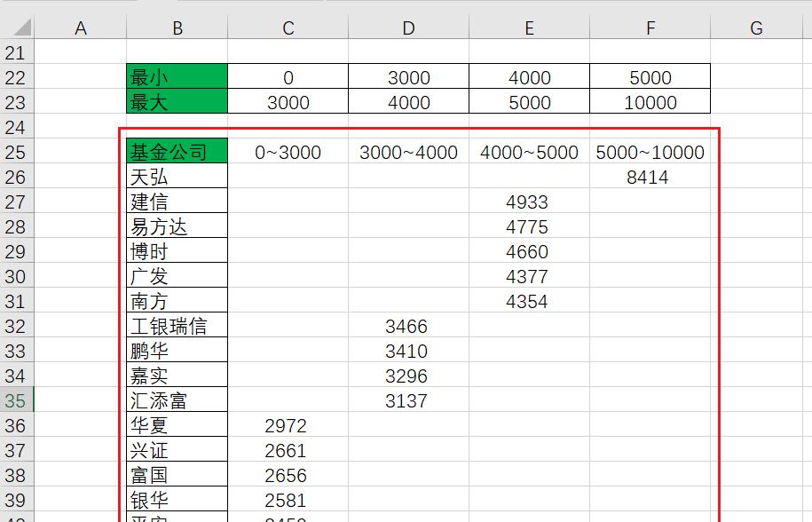Select the 华夏 cell
This screenshot has width=812, height=522.
(x=177, y=424)
